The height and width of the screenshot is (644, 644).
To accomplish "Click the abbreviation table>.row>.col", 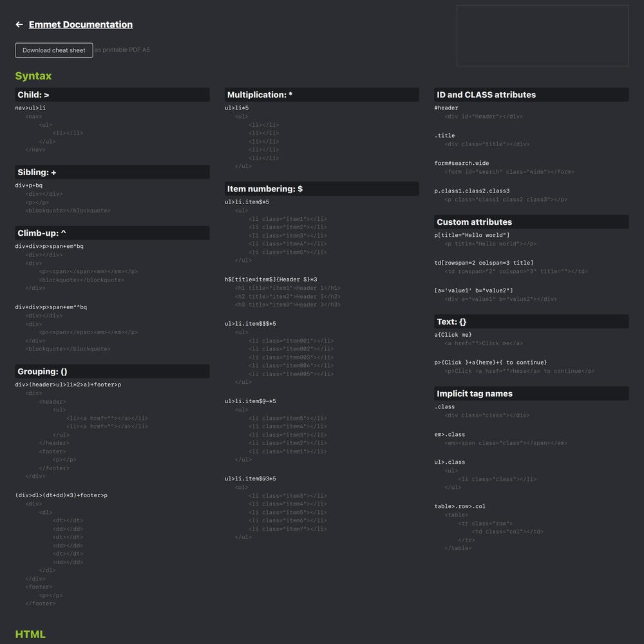I will click(x=460, y=506).
